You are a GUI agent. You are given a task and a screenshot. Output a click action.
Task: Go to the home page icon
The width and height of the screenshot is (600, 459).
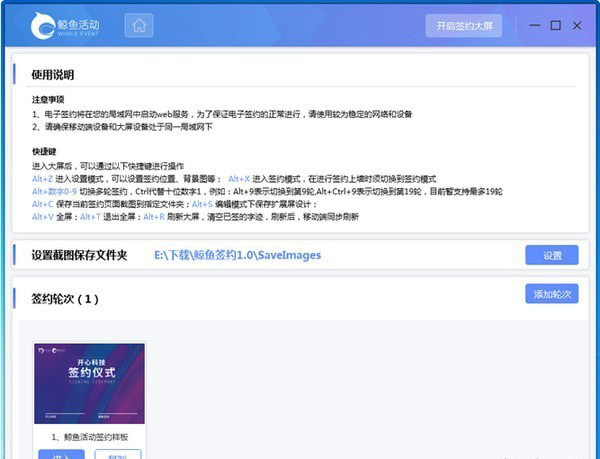tap(139, 26)
